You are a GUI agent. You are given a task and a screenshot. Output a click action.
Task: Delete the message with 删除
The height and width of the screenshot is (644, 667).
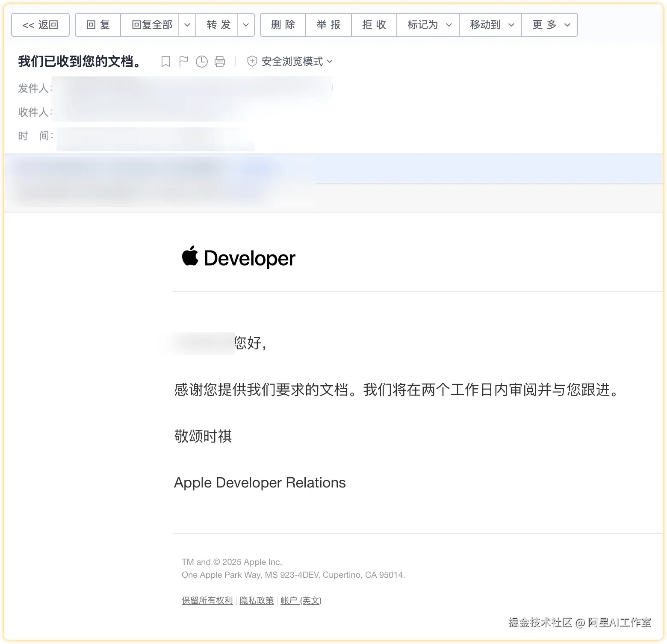pos(283,25)
